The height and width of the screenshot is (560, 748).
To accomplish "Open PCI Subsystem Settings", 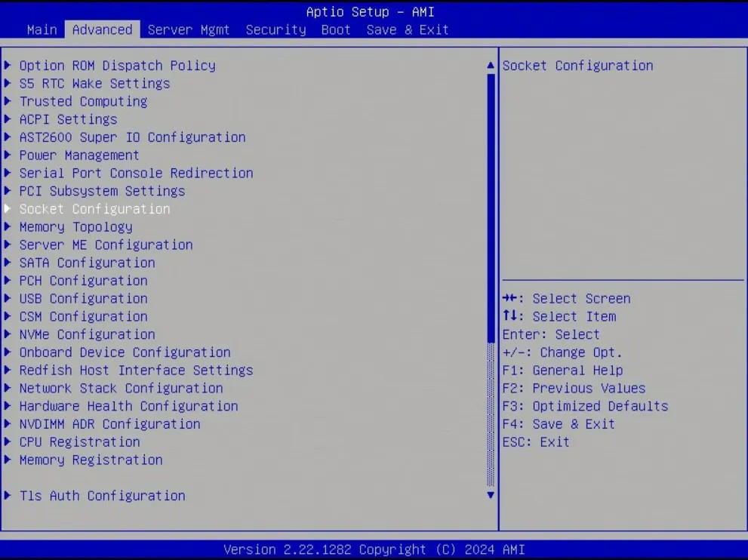I will coord(103,191).
